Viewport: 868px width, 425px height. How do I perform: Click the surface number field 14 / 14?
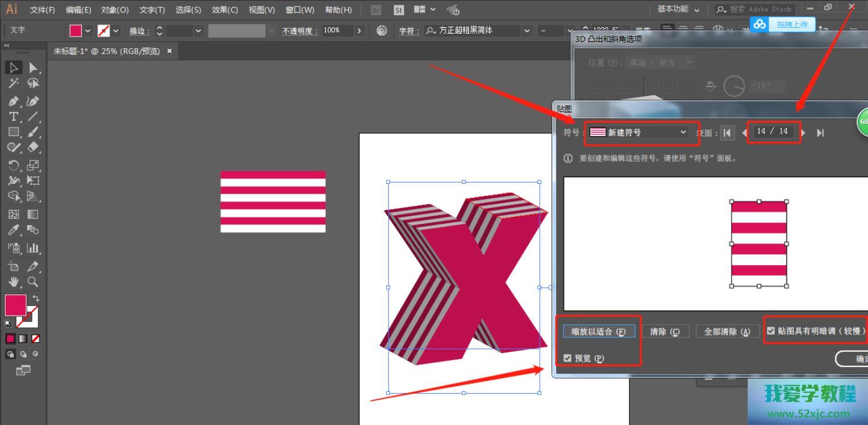tap(772, 131)
